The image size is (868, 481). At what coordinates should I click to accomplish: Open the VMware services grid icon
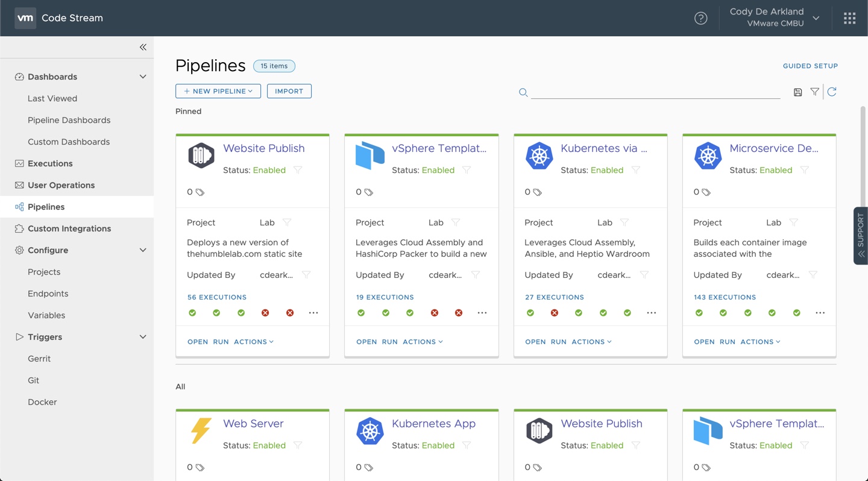(x=849, y=18)
